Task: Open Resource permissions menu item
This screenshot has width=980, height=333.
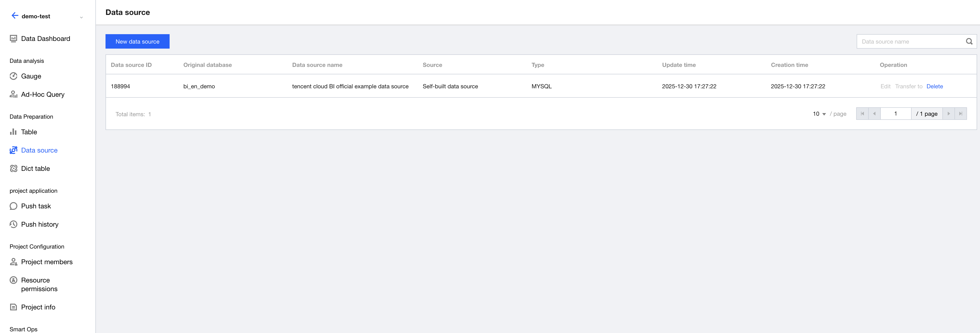Action: 39,284
